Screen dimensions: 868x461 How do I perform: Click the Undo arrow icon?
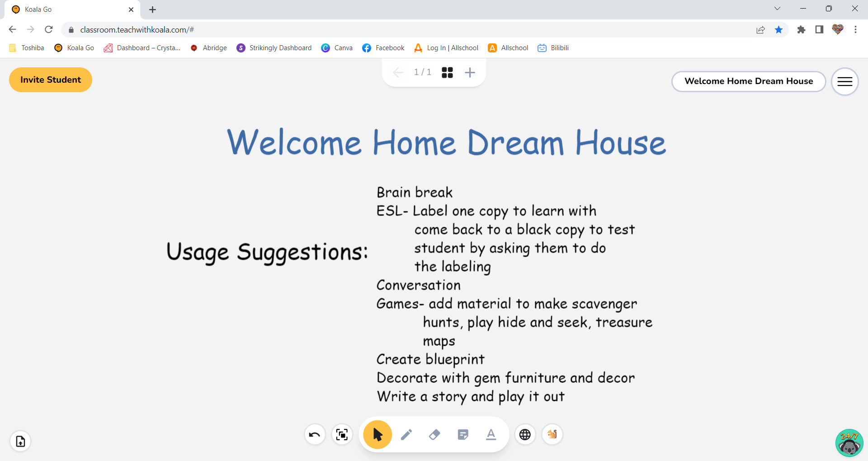click(x=315, y=434)
